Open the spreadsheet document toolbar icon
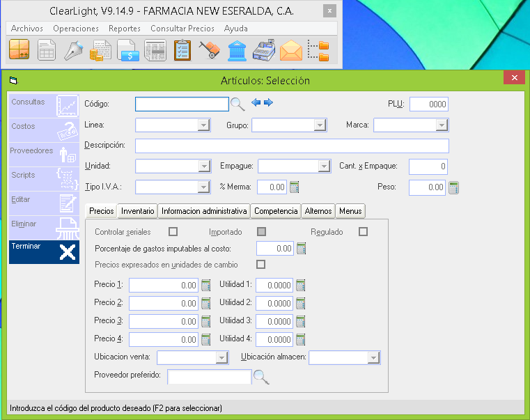The width and height of the screenshot is (530, 420). pos(47,50)
